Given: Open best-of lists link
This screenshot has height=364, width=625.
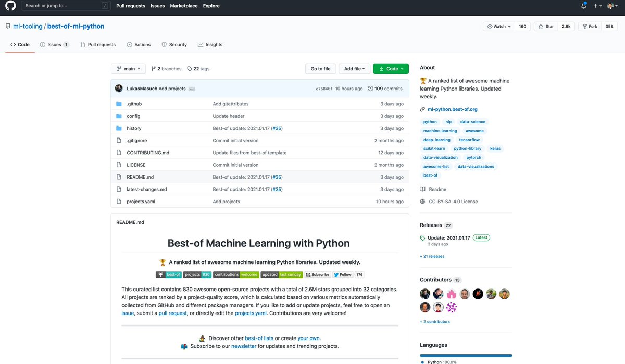Looking at the screenshot, I should [x=259, y=338].
